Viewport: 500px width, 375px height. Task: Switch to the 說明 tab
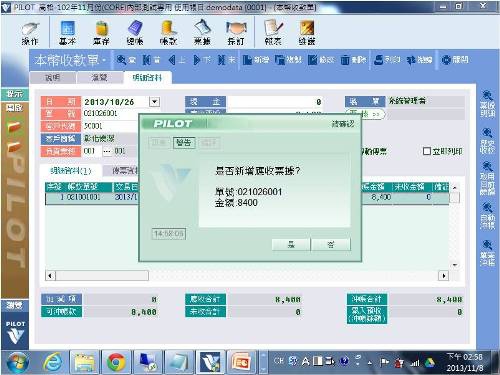53,77
